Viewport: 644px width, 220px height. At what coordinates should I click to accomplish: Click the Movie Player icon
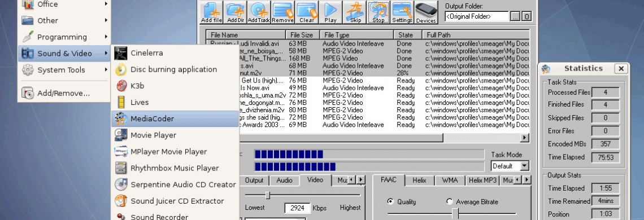pyautogui.click(x=121, y=135)
